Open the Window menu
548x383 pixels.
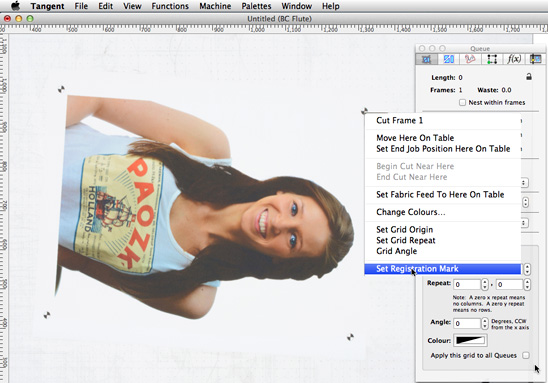coord(296,6)
